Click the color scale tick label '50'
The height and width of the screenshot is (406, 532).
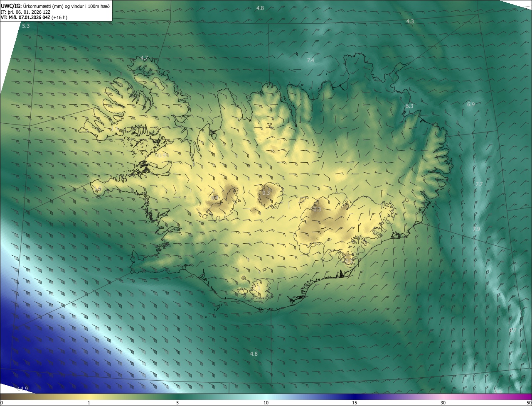pos(528,403)
